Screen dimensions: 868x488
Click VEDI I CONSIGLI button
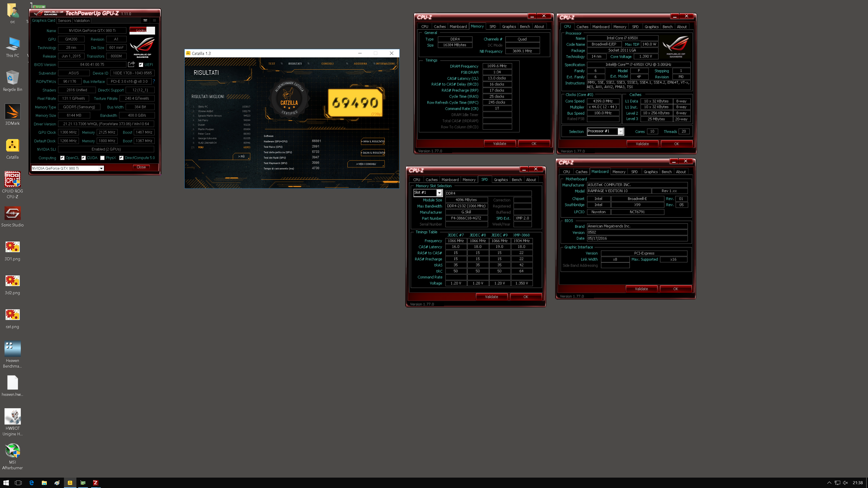coord(366,164)
